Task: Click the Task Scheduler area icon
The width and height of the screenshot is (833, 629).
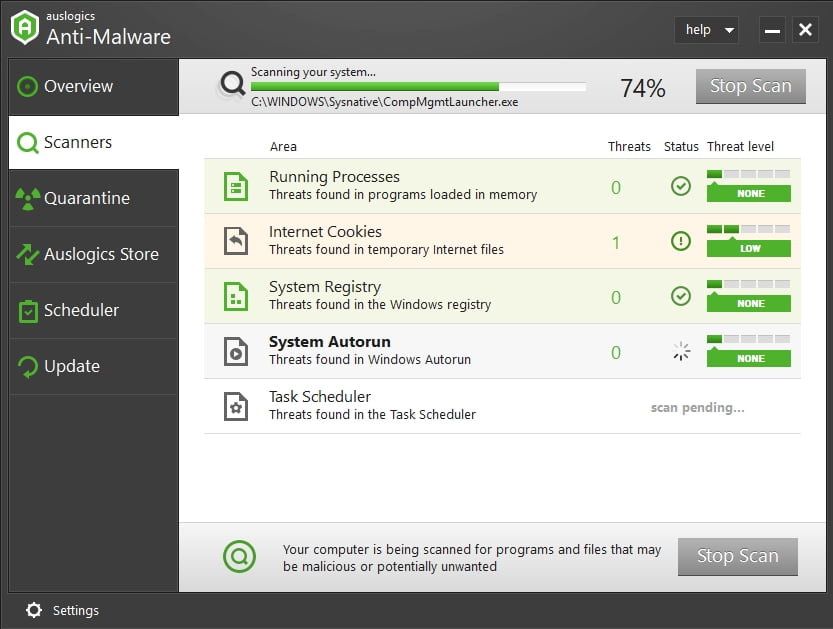Action: pyautogui.click(x=236, y=406)
